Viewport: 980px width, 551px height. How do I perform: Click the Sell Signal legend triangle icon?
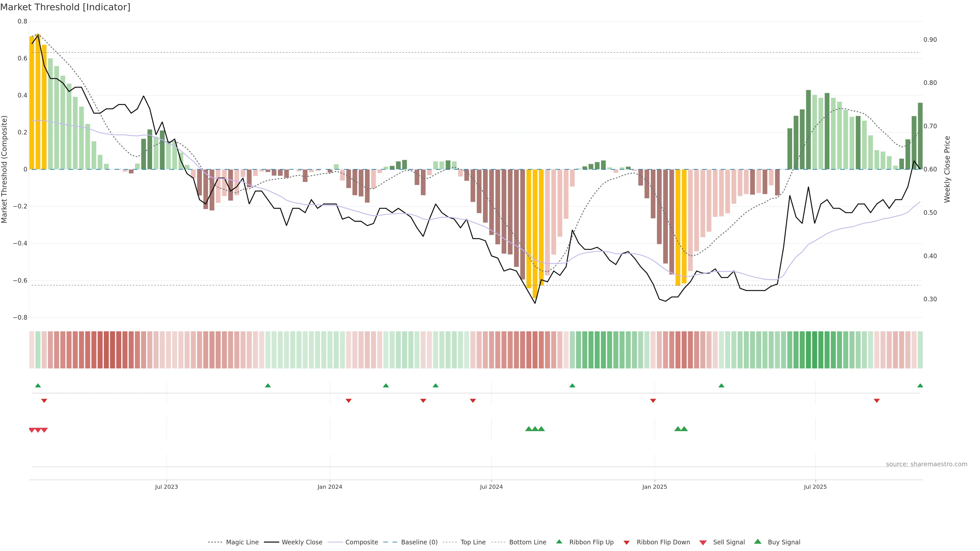tap(703, 543)
